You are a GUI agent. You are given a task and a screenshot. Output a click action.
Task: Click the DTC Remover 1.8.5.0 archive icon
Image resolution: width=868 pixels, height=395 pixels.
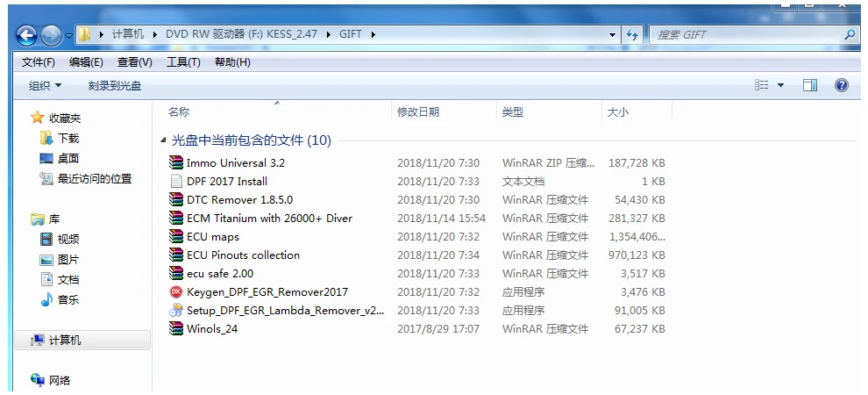coord(175,199)
